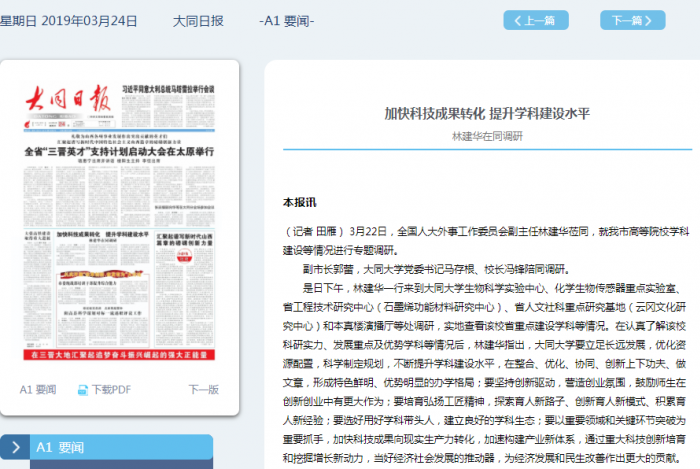
Task: Go to previous article with 上一篇
Action: (x=535, y=20)
